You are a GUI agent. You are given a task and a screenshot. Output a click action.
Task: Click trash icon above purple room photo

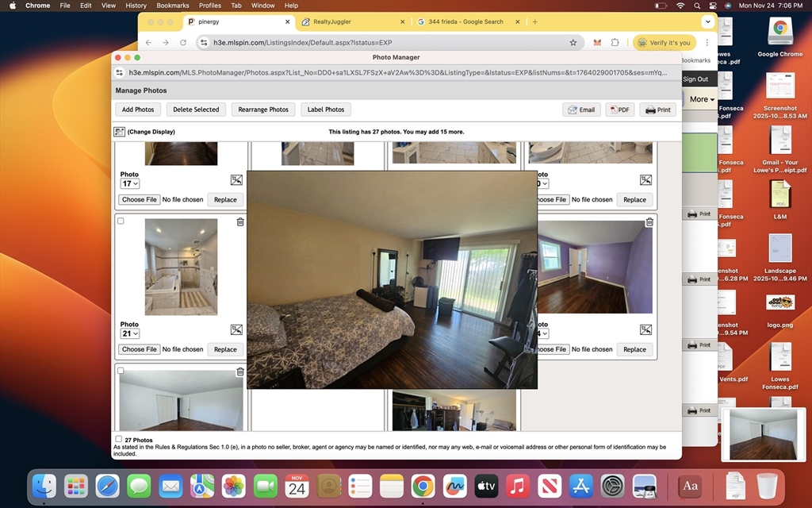tap(649, 222)
